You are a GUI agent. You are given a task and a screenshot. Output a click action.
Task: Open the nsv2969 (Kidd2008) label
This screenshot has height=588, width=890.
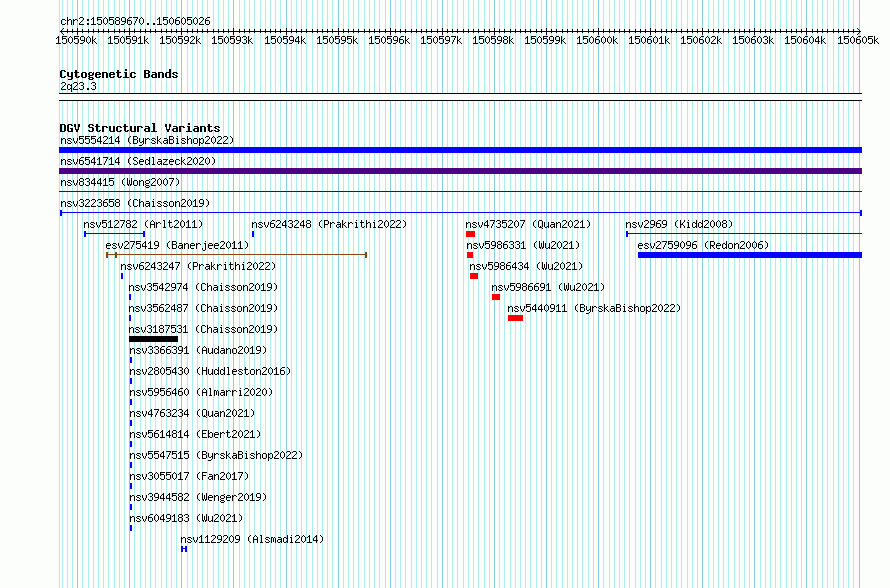click(679, 224)
